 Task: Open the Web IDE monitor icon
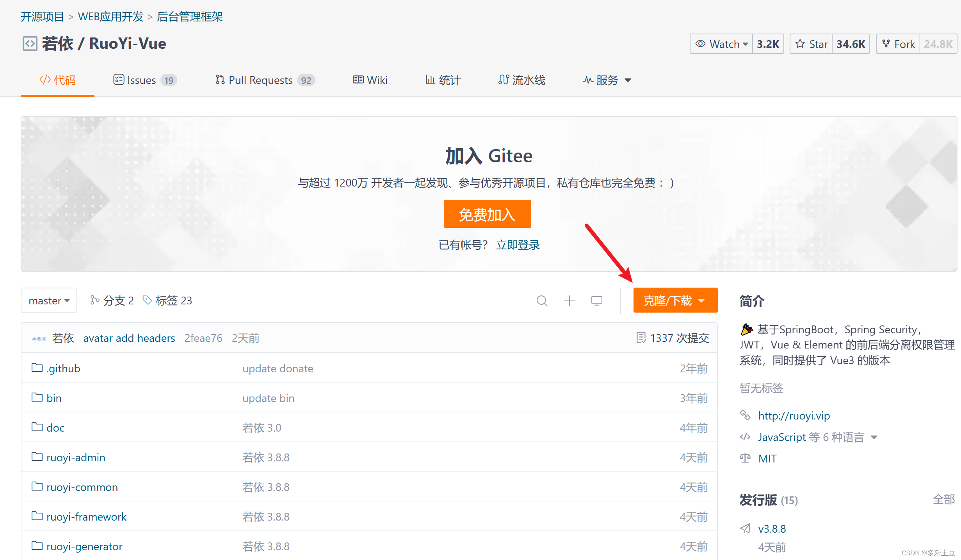coord(596,300)
